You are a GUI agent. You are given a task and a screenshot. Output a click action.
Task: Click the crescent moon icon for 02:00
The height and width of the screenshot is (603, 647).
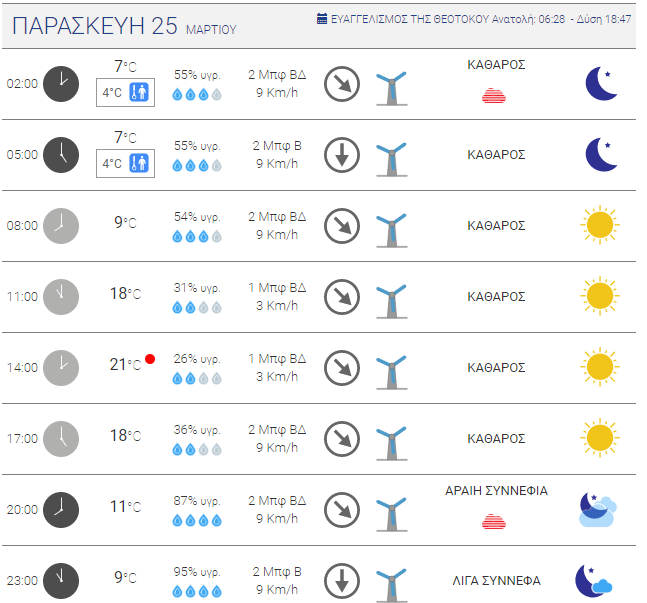pos(602,84)
